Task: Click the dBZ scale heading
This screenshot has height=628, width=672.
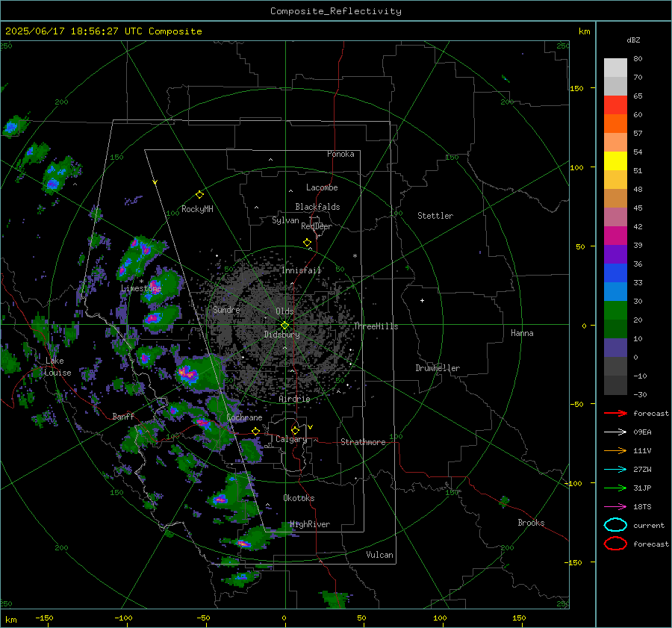Action: click(x=633, y=40)
